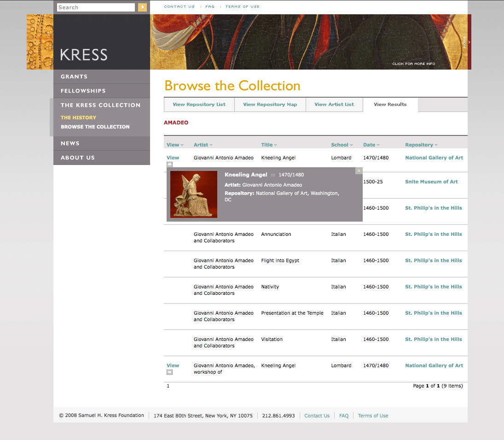The height and width of the screenshot is (440, 504).
Task: Open image icon under last row's View link
Action: coord(170,372)
